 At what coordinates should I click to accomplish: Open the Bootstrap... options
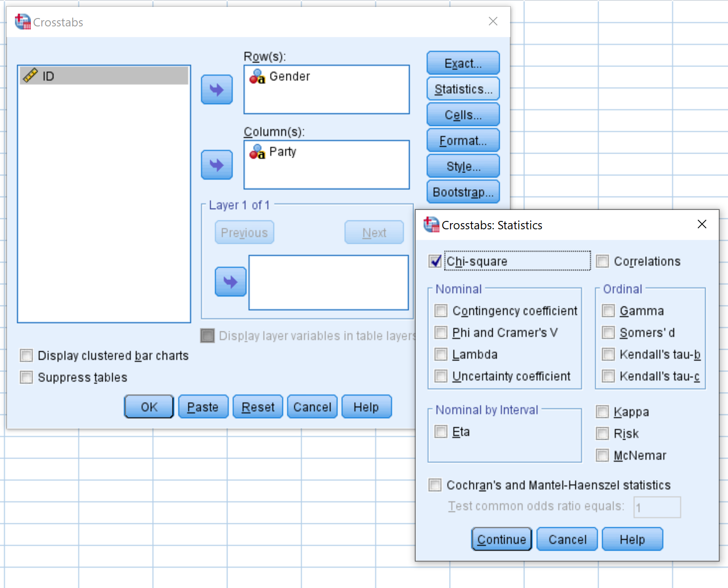pyautogui.click(x=463, y=192)
